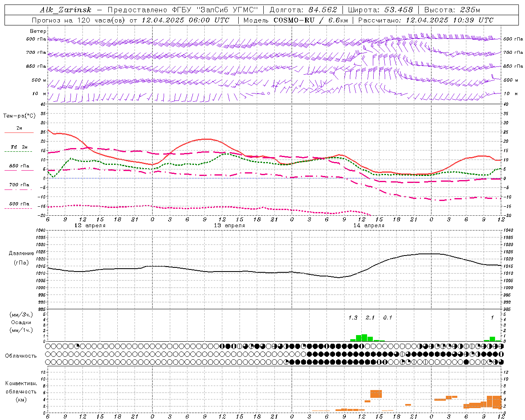Click the 14 апреля date label
This screenshot has height=420, width=525.
369,226
